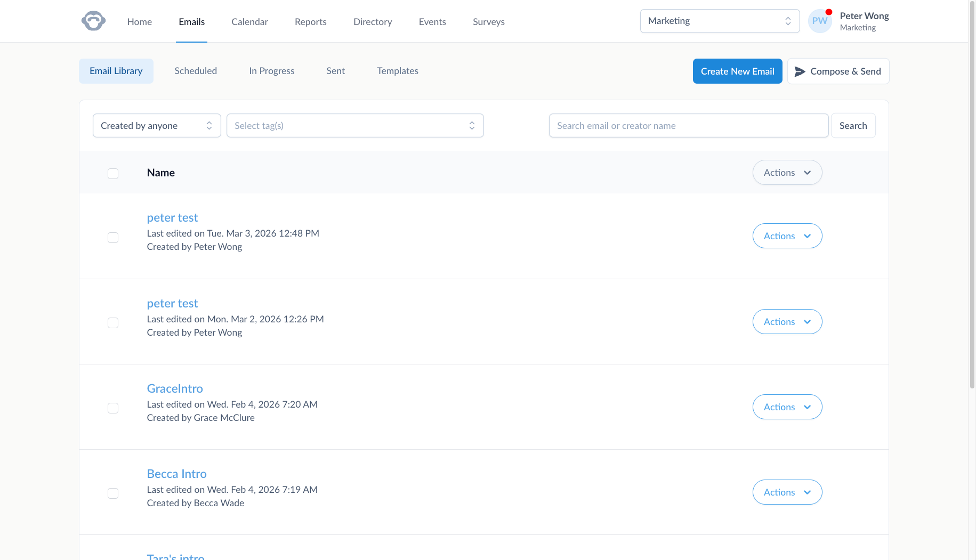Click the red notification dot on avatar
The height and width of the screenshot is (560, 976).
tap(829, 12)
